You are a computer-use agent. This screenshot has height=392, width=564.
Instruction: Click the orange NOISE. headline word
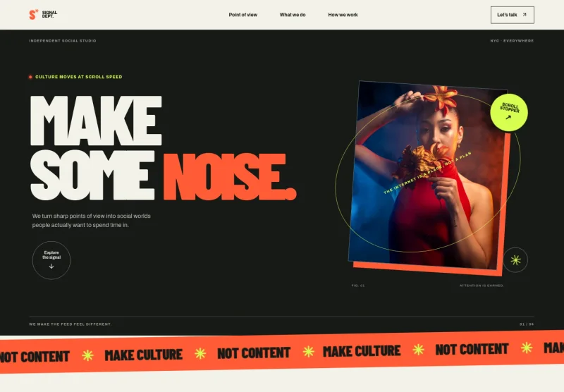click(230, 176)
